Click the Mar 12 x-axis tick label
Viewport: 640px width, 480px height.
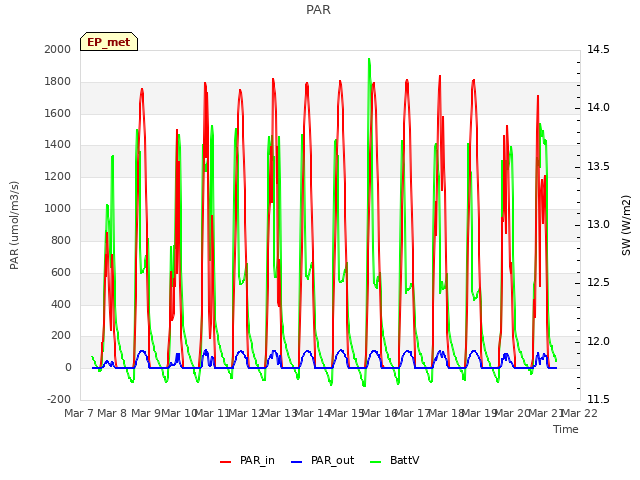click(247, 413)
